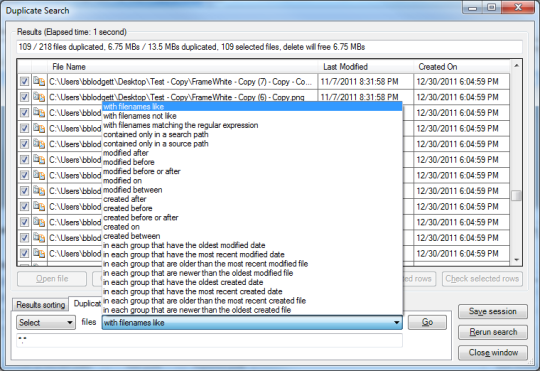
Task: Click the FrameWhite - Copy (6) - Copy.png path cell
Action: [x=183, y=96]
